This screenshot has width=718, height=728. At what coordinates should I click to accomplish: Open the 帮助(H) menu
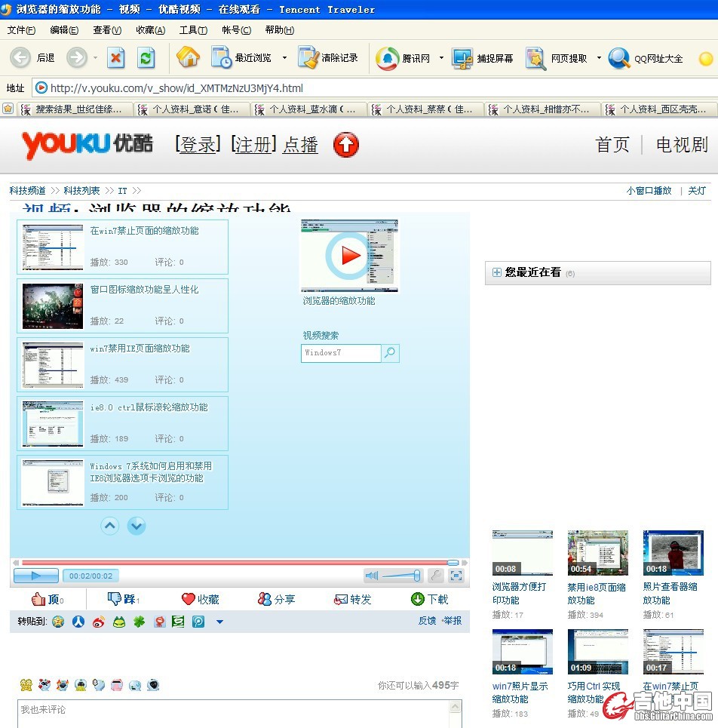point(279,30)
